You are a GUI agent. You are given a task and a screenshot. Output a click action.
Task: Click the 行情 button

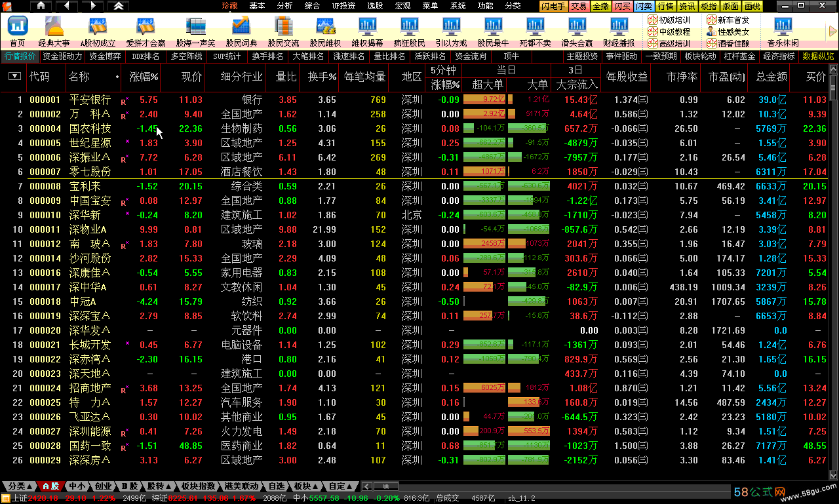pyautogui.click(x=666, y=6)
